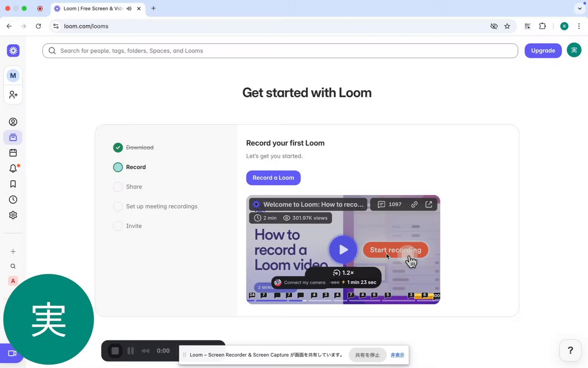588x368 pixels.
Task: Mute the Loom tab via speaker icon
Action: (x=129, y=8)
